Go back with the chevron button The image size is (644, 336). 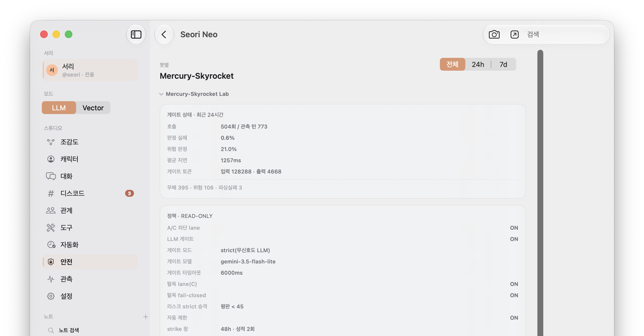tap(164, 34)
